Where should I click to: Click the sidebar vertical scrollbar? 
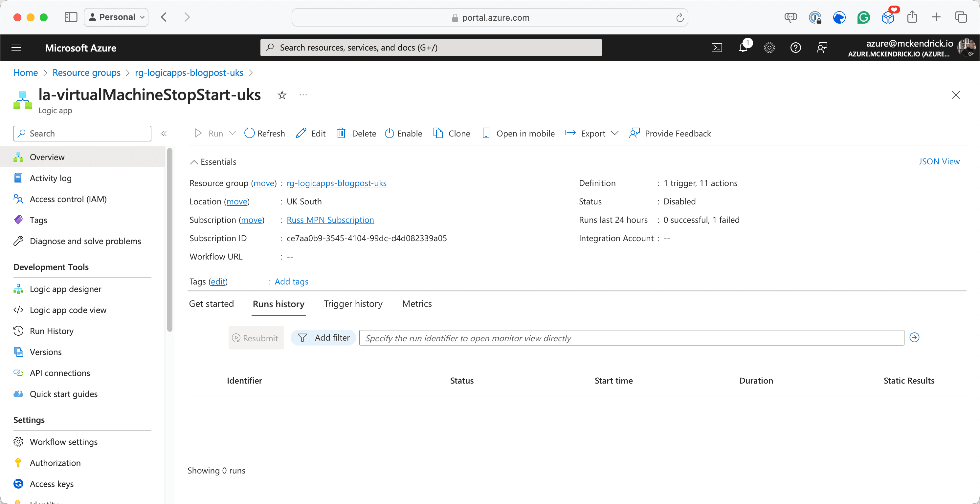coord(170,240)
